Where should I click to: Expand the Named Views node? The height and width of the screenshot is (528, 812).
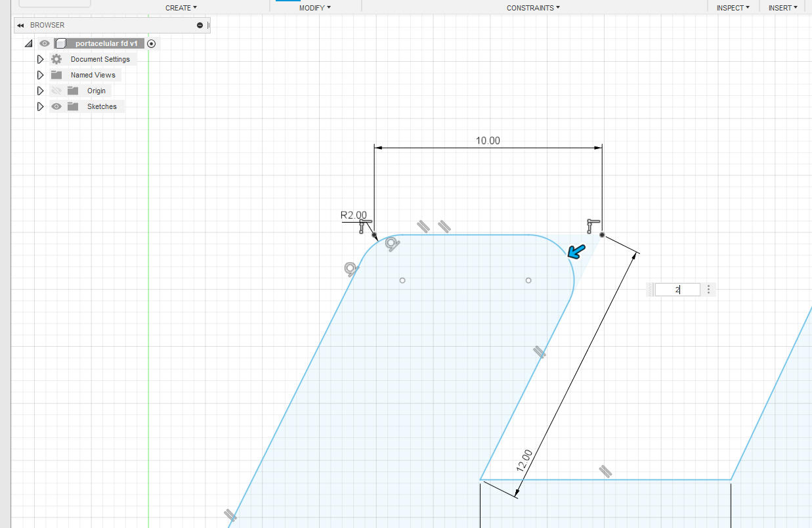tap(40, 75)
